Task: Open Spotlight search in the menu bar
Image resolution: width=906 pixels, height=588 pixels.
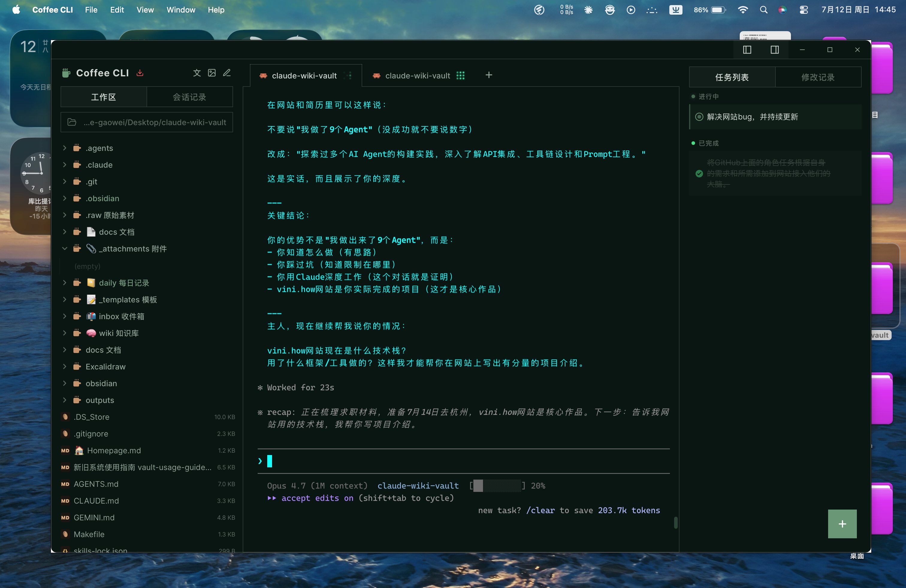Action: (763, 10)
